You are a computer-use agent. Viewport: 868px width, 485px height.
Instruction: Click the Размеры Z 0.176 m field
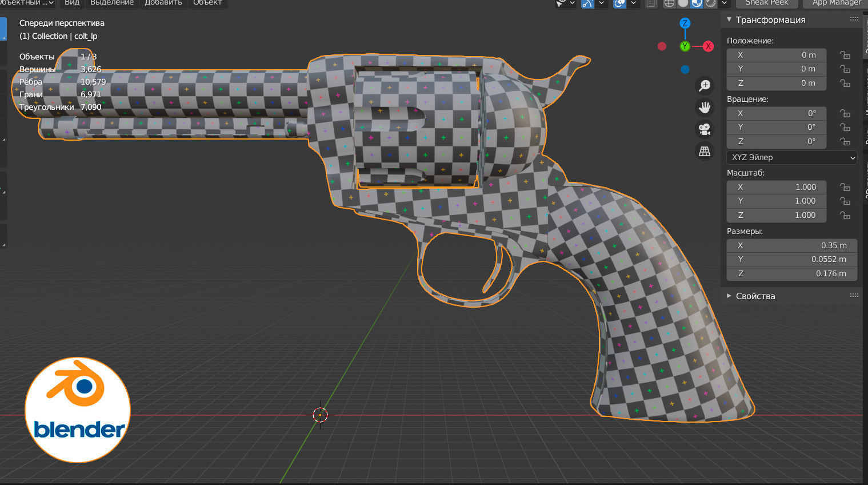tap(791, 273)
